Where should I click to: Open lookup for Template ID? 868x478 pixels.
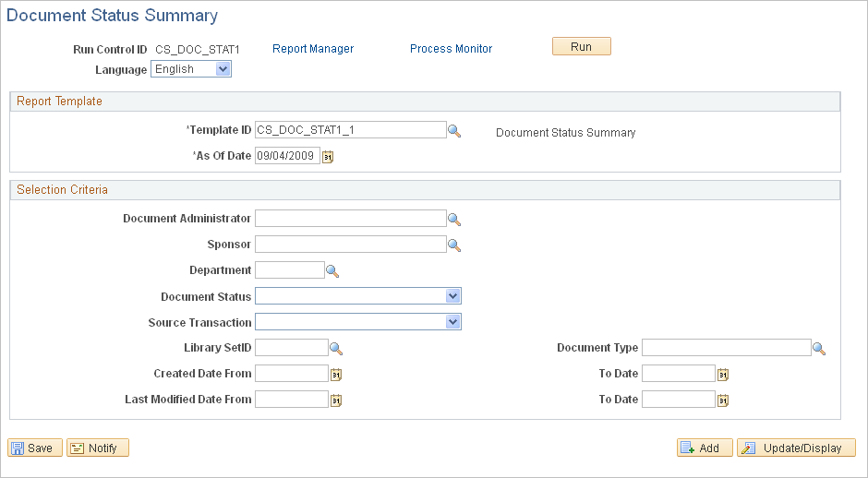[454, 131]
